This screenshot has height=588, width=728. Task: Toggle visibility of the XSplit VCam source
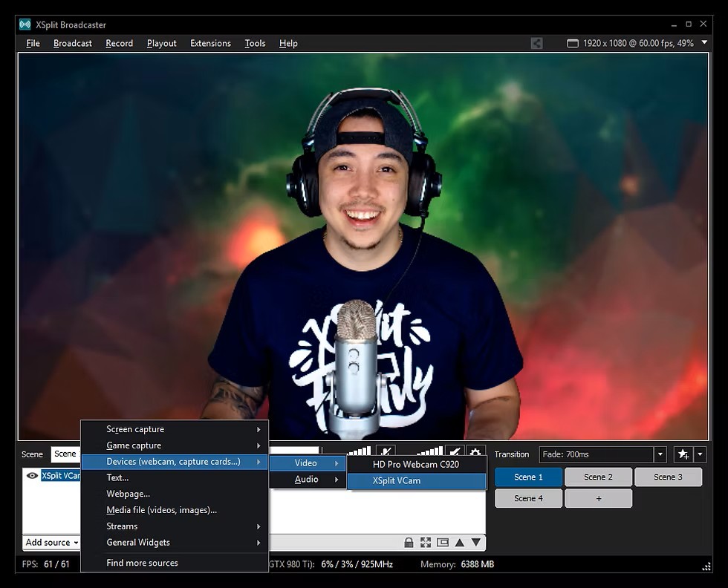click(x=30, y=476)
